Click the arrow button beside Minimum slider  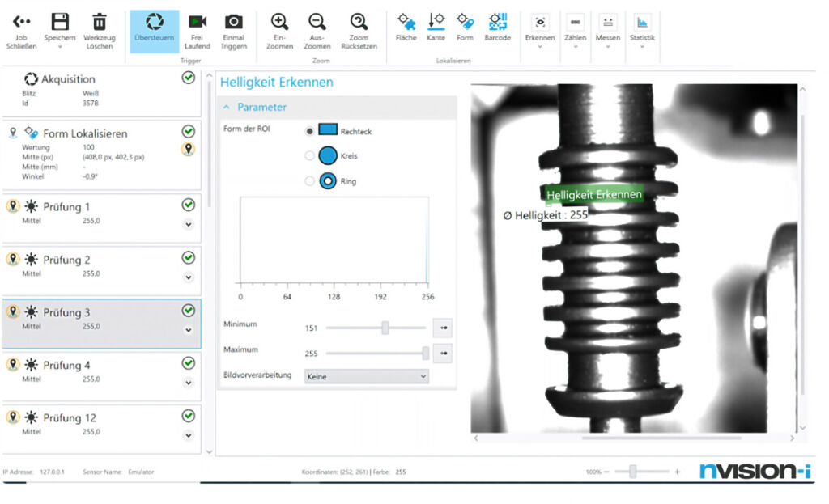[x=442, y=328]
